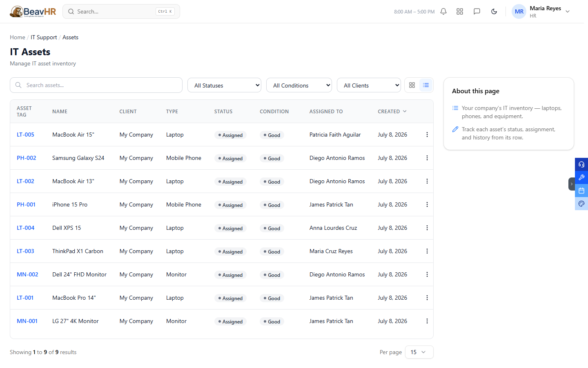Open row actions for PH-002
Viewport: 588px width, 368px height.
pos(427,158)
